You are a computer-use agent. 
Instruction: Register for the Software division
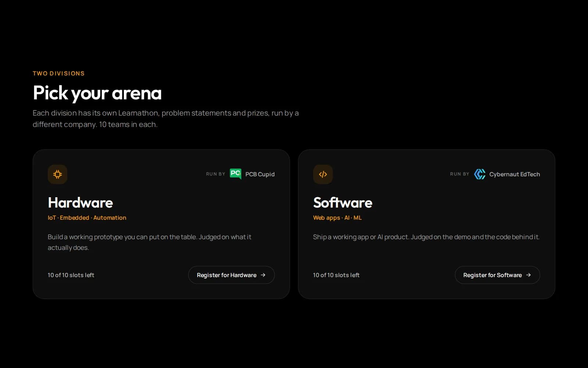click(x=497, y=275)
